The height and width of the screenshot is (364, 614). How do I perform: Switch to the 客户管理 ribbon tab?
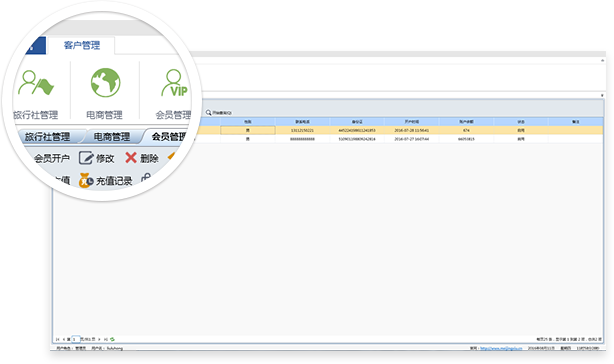tap(82, 45)
